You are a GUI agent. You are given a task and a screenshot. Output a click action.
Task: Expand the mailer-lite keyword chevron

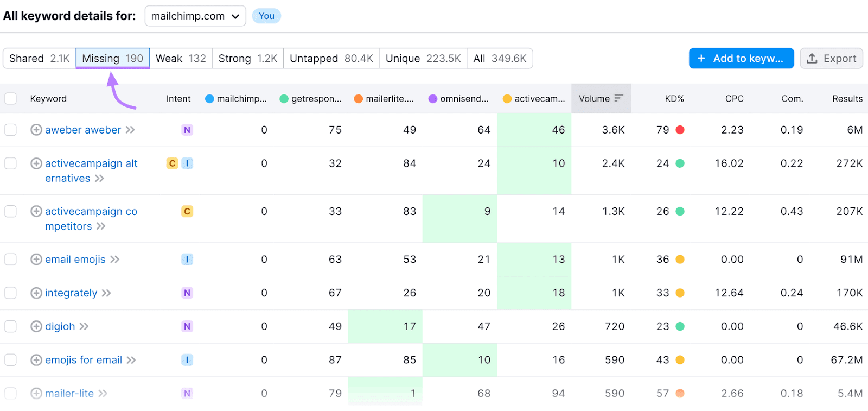[103, 394]
